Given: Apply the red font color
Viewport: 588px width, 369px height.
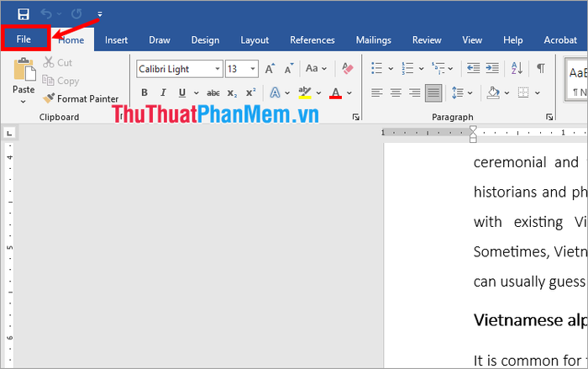Looking at the screenshot, I should pyautogui.click(x=336, y=92).
